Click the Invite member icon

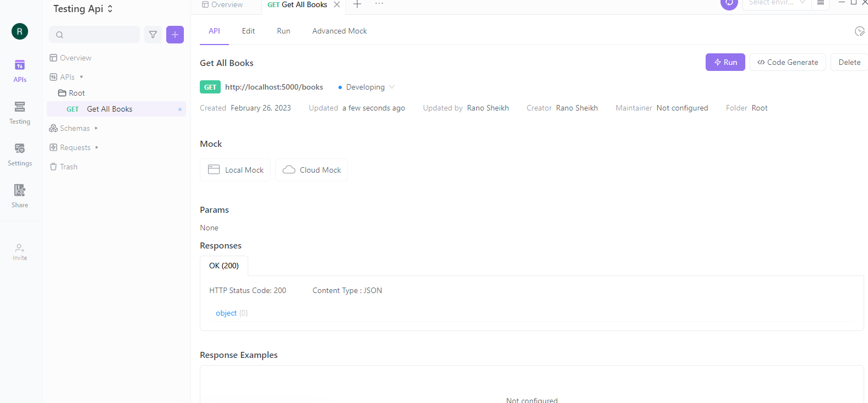[x=20, y=252]
